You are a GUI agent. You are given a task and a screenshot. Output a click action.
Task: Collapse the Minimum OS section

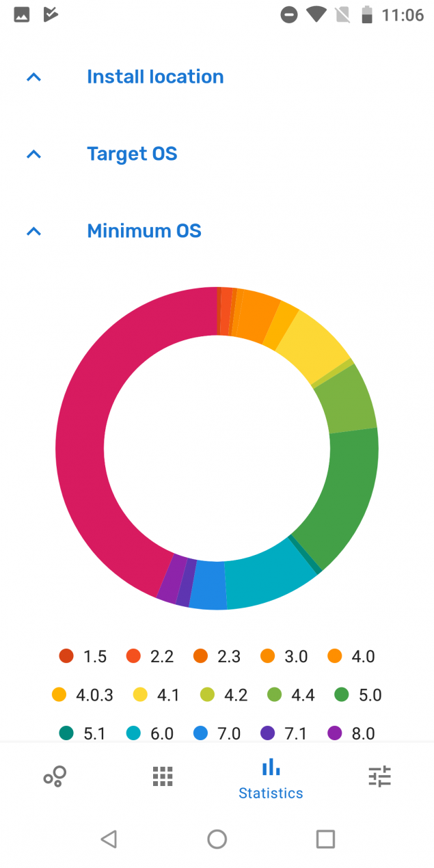pos(33,231)
